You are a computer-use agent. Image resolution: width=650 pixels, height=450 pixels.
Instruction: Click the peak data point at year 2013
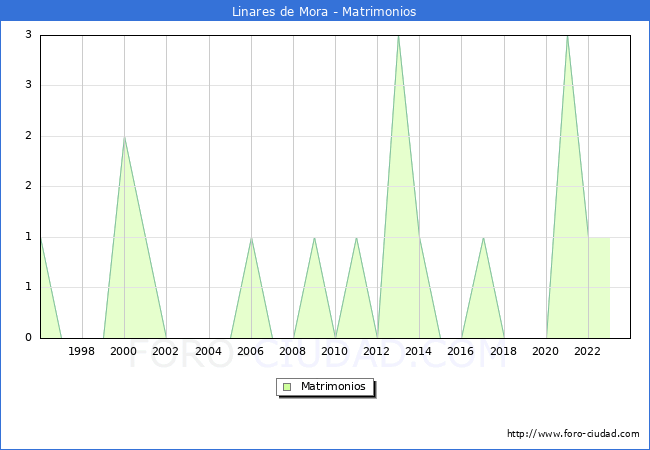398,35
